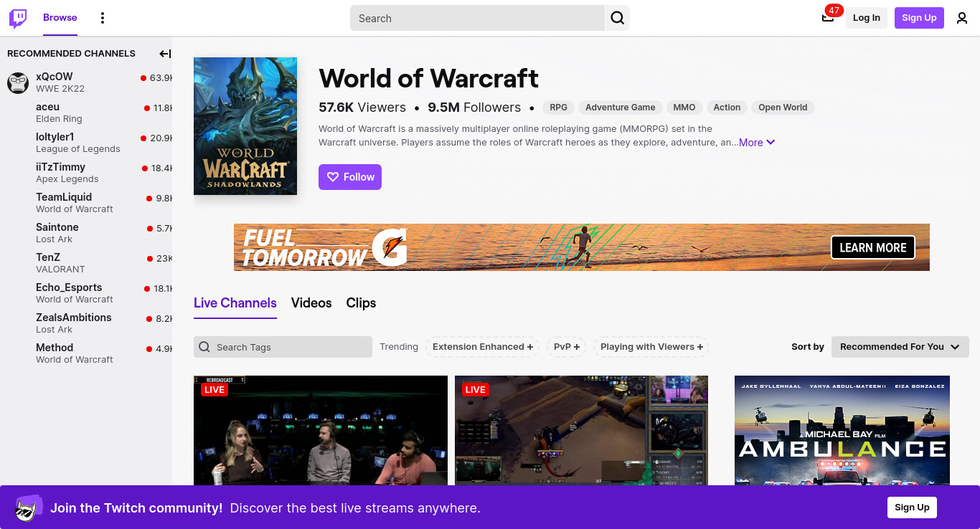Click World of Warcraft Shadowlands box art

coord(245,126)
